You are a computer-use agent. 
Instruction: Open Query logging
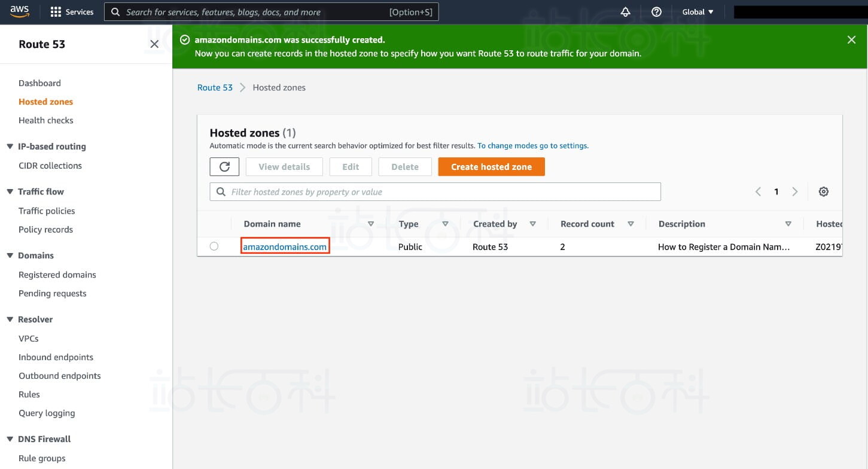click(x=47, y=413)
